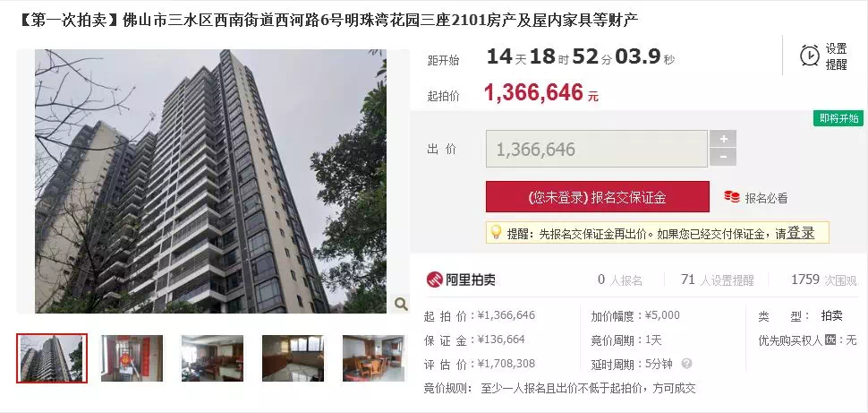868x413 pixels.
Task: Click the red 报名交保证金 button
Action: 597,197
